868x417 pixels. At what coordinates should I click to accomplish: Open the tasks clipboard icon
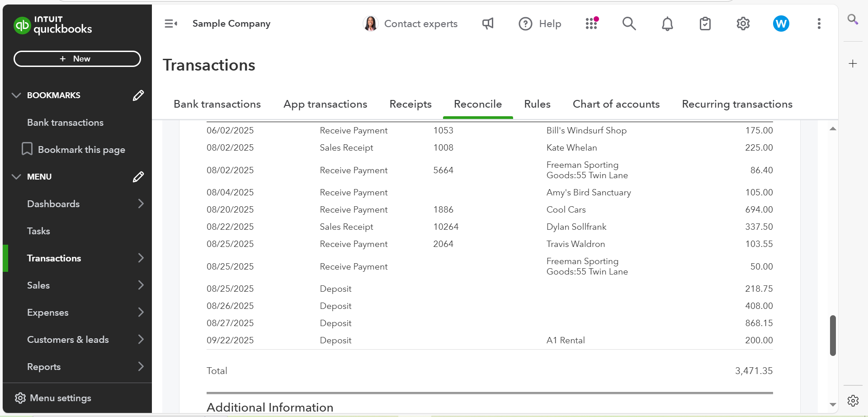(705, 24)
